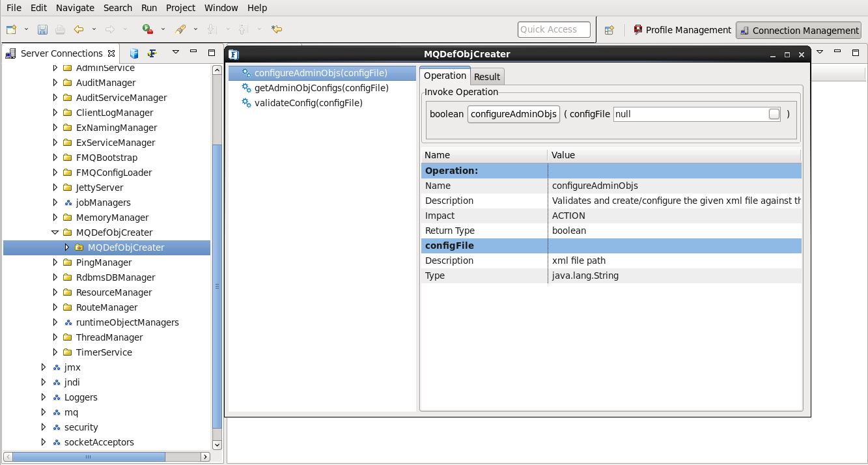Click the Run external tools icon
The width and height of the screenshot is (868, 465).
pos(148,29)
